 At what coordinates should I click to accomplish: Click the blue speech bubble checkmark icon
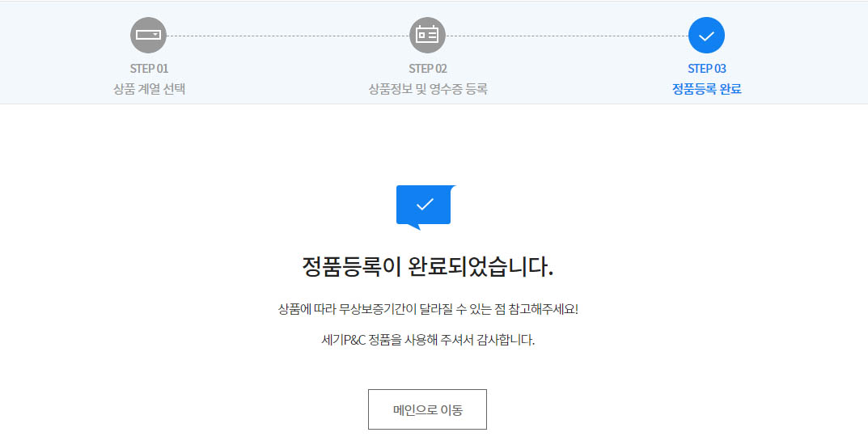(426, 207)
